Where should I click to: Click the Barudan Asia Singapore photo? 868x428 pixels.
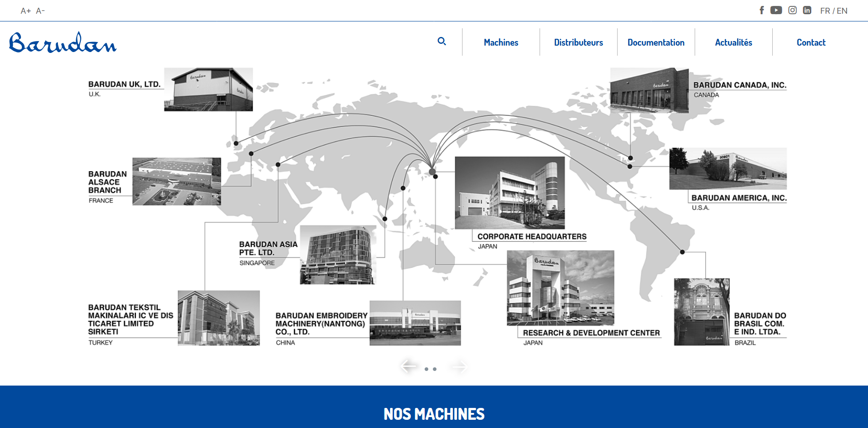pyautogui.click(x=338, y=255)
